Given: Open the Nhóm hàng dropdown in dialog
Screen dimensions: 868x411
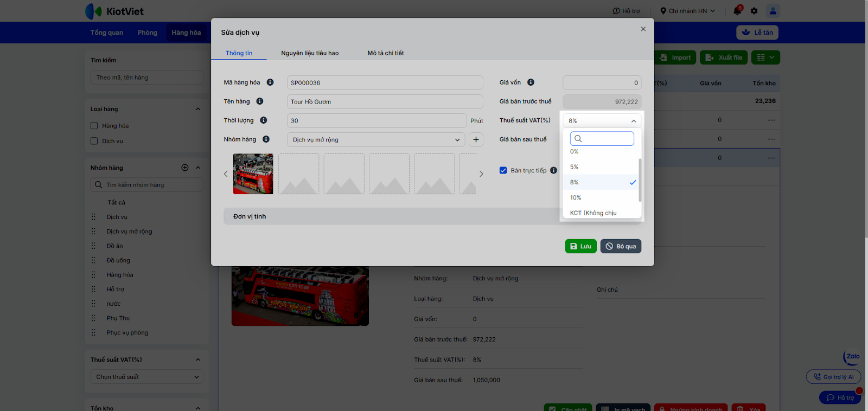Looking at the screenshot, I should click(375, 140).
